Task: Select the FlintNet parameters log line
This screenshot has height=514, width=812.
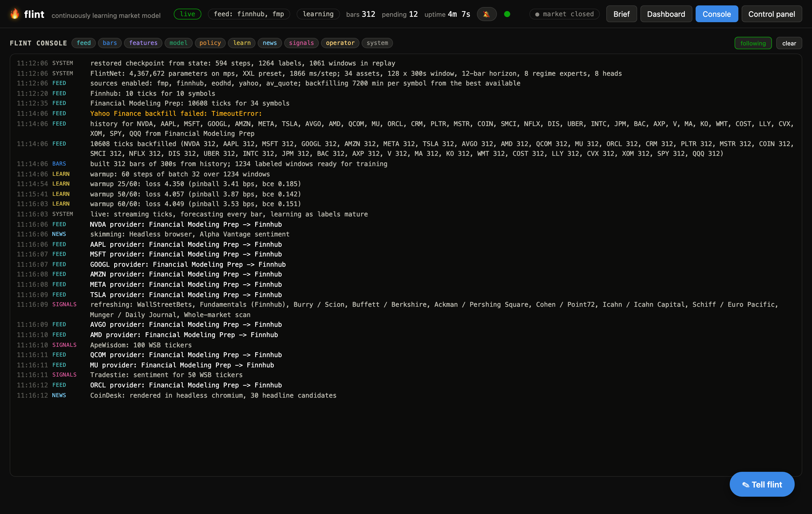Action: coord(406,73)
